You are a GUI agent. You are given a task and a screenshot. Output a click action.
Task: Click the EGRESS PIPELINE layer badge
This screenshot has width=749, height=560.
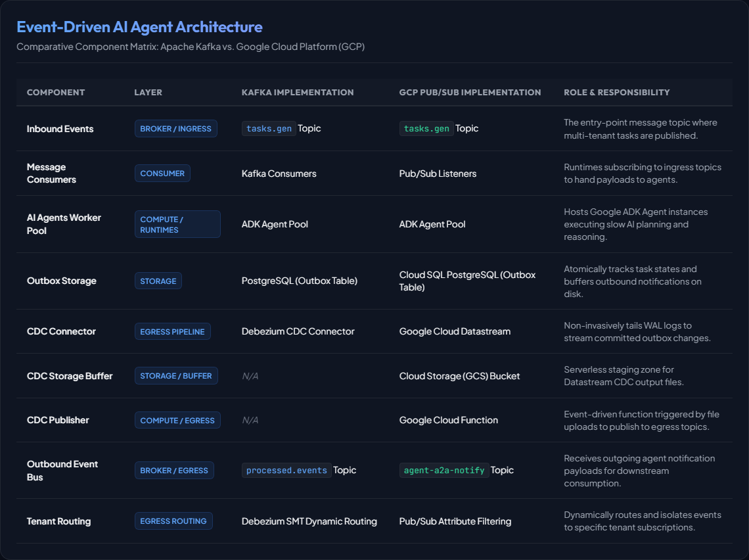(172, 332)
